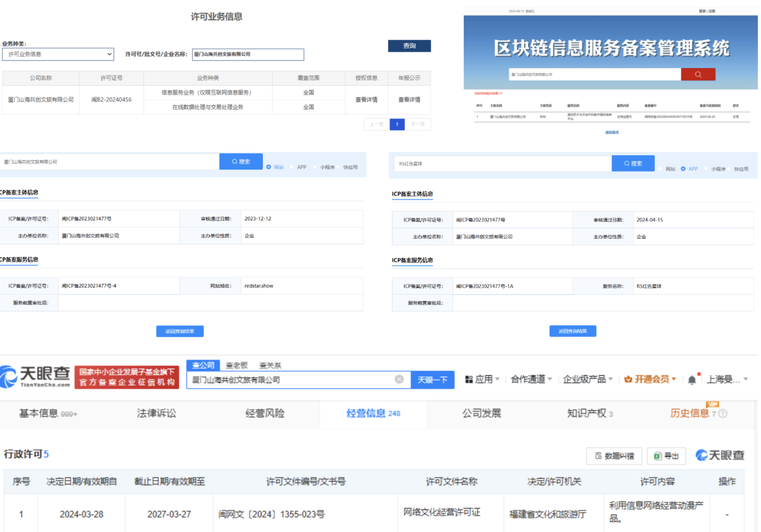Viewport: 761px width, 532px height.
Task: Click the 登录 | 注册 link on the blockchain page
Action: [x=707, y=11]
